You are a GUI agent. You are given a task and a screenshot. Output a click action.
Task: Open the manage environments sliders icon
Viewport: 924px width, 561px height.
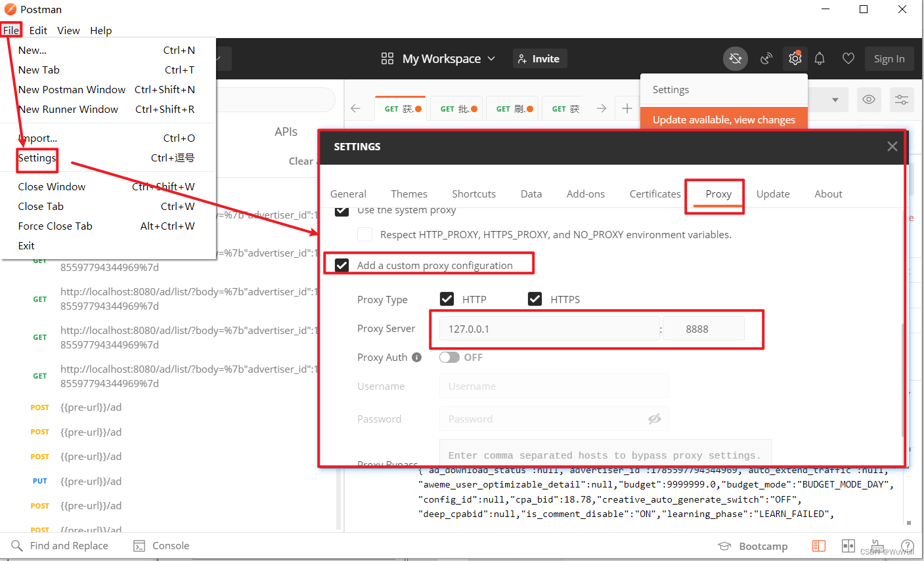pyautogui.click(x=902, y=100)
